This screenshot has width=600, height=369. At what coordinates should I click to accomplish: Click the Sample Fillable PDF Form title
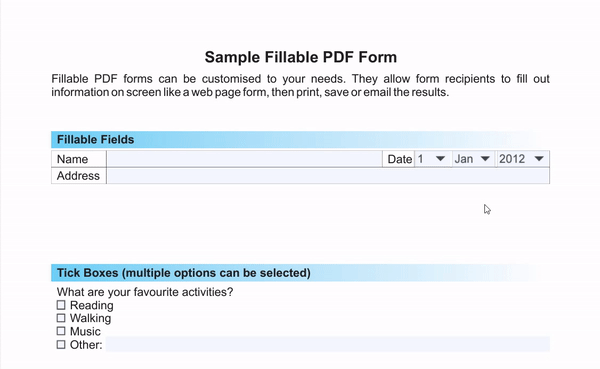tap(300, 57)
